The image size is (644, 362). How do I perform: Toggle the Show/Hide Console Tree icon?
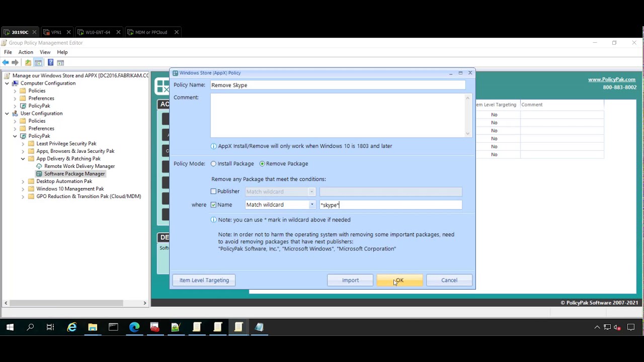point(38,62)
